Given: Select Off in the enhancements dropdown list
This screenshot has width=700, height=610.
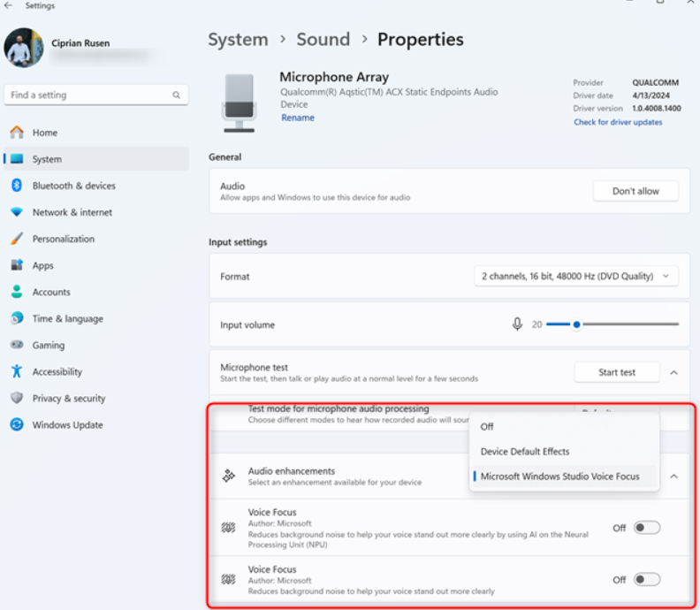Looking at the screenshot, I should pos(487,427).
